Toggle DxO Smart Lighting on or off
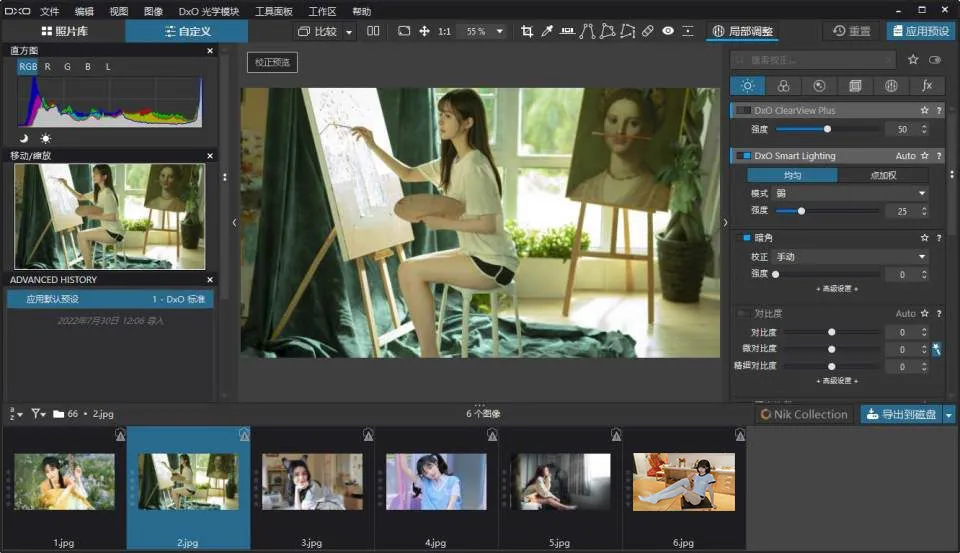Viewport: 960px width, 553px height. (x=743, y=156)
